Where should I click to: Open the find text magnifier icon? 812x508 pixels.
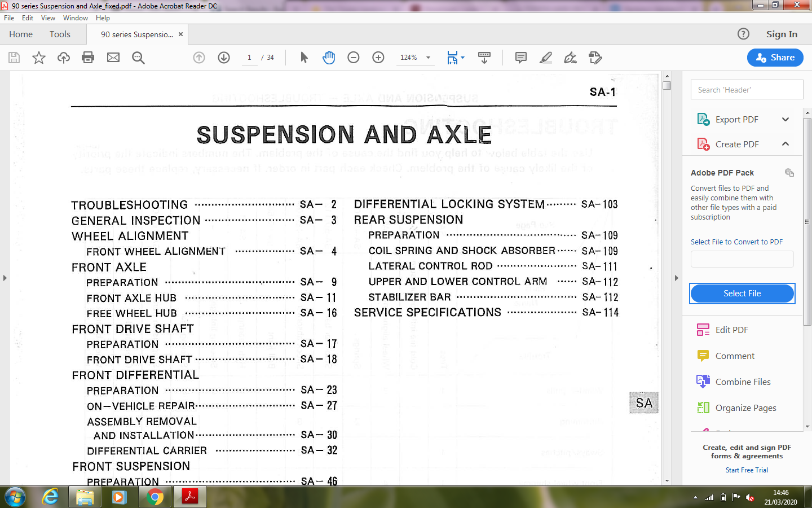pos(138,58)
